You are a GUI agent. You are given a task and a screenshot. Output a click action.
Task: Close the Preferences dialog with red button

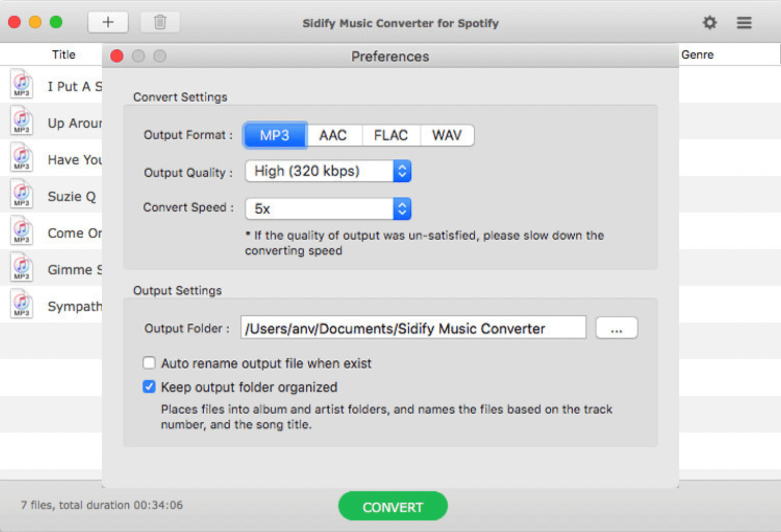(117, 56)
